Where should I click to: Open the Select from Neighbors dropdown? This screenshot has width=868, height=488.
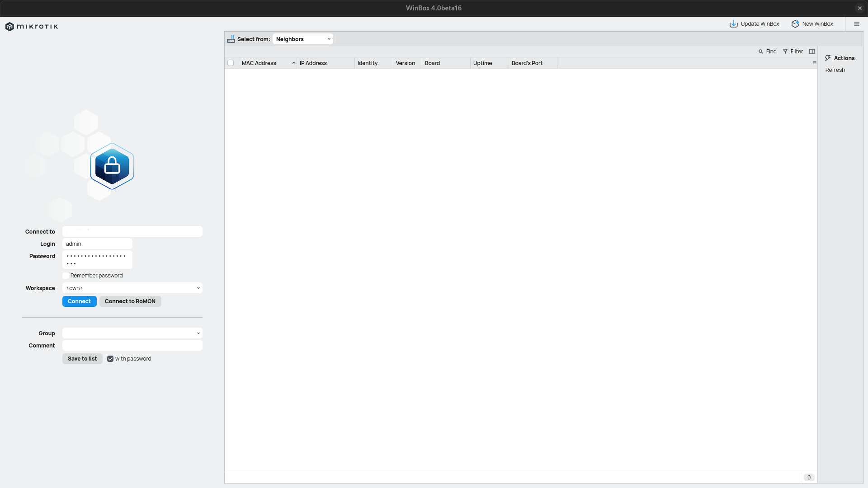[303, 39]
